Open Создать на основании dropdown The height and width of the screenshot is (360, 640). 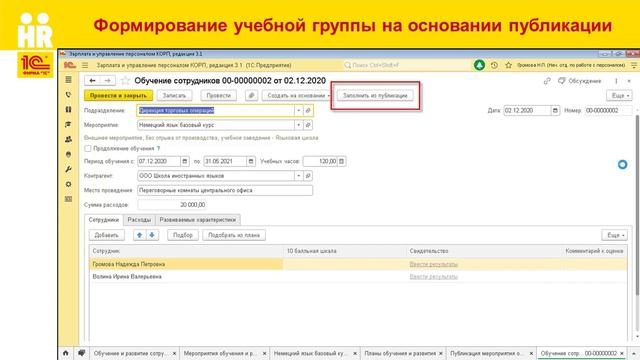point(298,96)
